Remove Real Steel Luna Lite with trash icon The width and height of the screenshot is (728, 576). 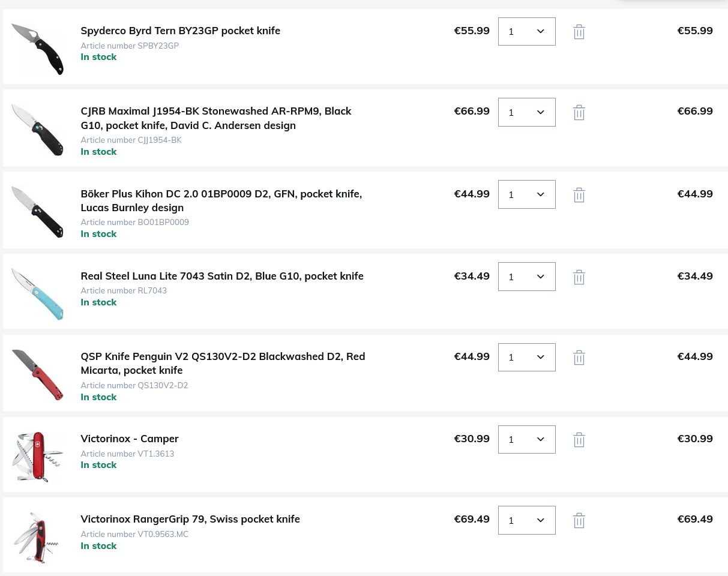pos(579,277)
